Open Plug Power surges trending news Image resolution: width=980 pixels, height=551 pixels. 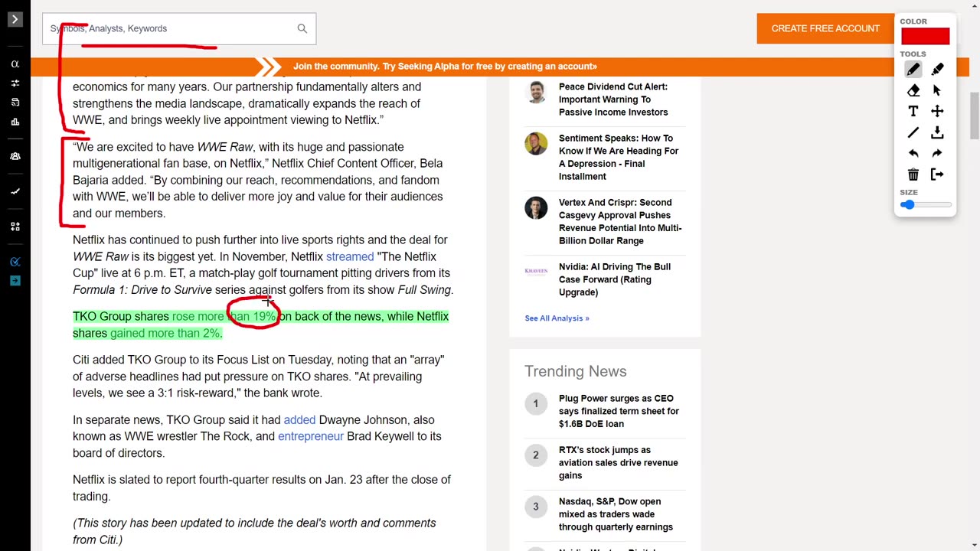pyautogui.click(x=619, y=411)
